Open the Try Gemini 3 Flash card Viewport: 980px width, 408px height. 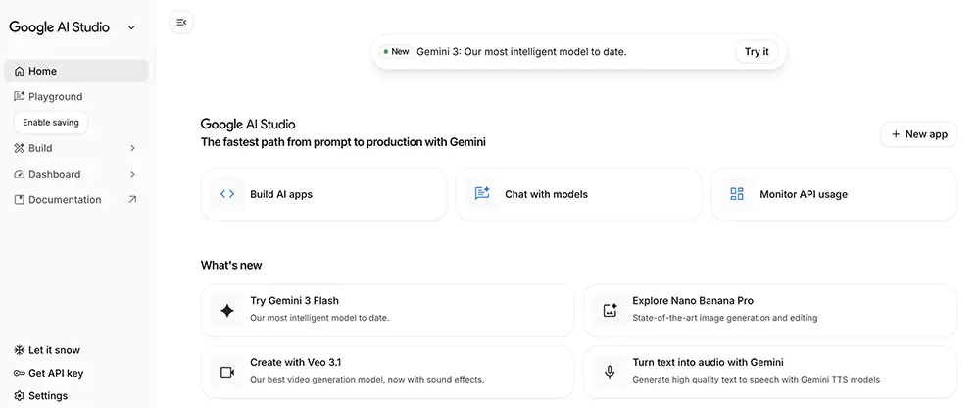point(387,310)
